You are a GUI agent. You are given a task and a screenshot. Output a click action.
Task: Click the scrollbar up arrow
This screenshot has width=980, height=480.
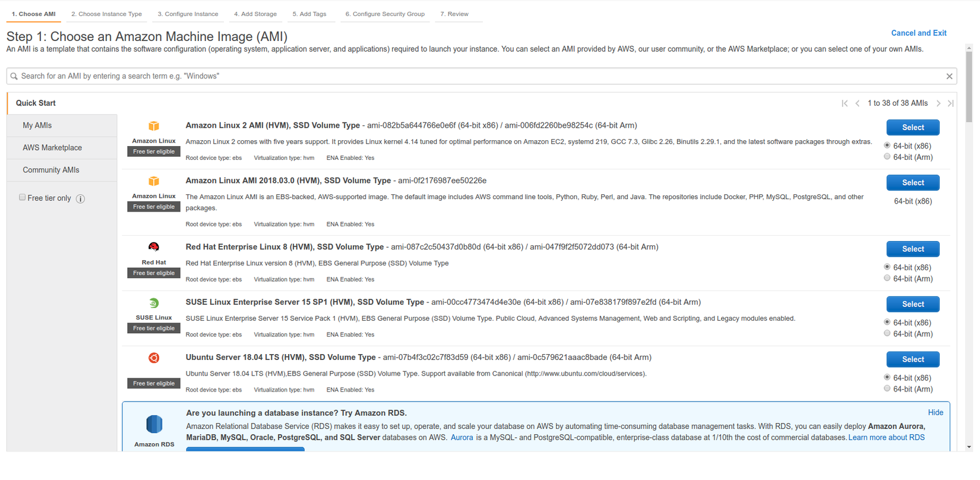(969, 48)
